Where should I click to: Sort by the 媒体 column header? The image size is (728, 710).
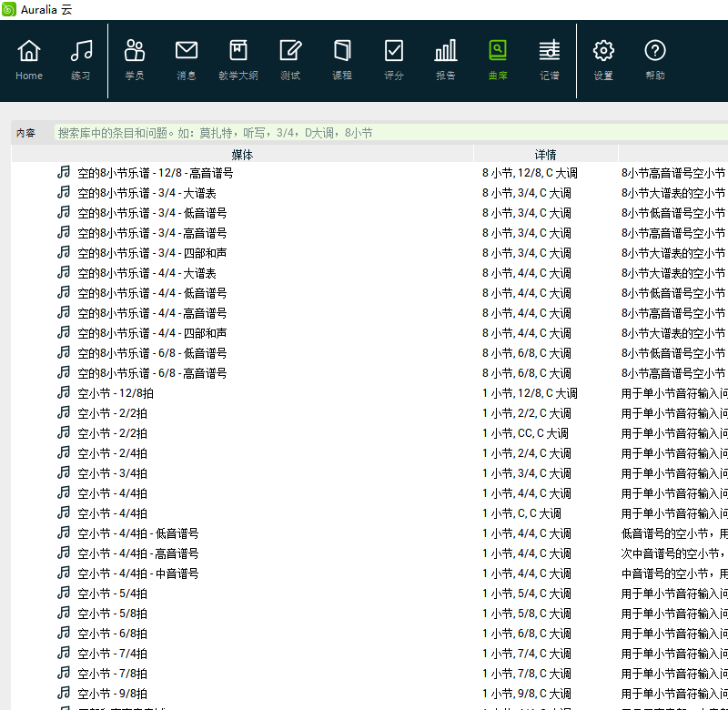[x=242, y=154]
